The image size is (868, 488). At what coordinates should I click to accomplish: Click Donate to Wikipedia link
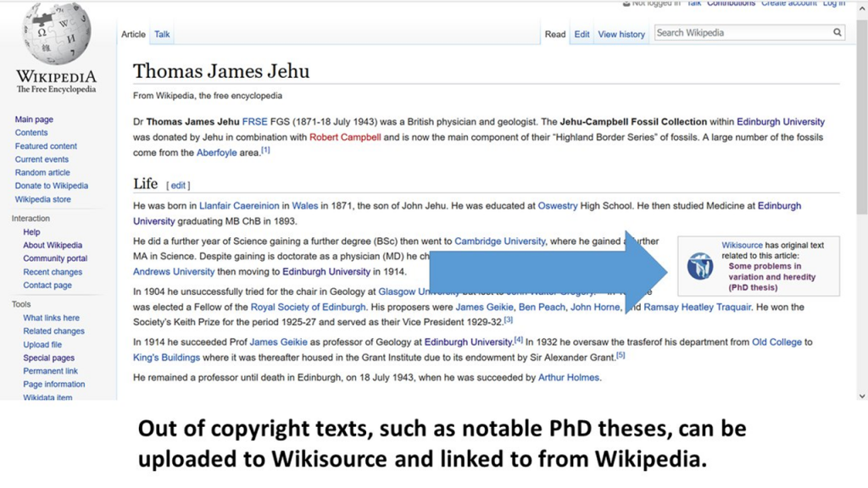(x=52, y=186)
